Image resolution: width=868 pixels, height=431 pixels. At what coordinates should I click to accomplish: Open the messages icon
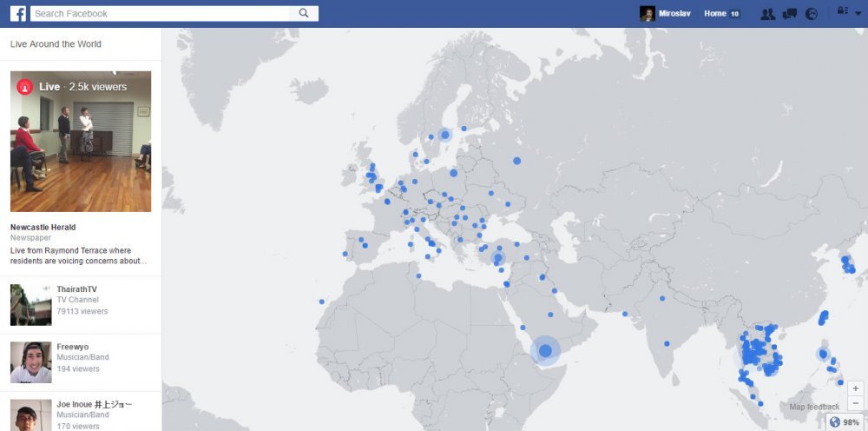click(789, 14)
